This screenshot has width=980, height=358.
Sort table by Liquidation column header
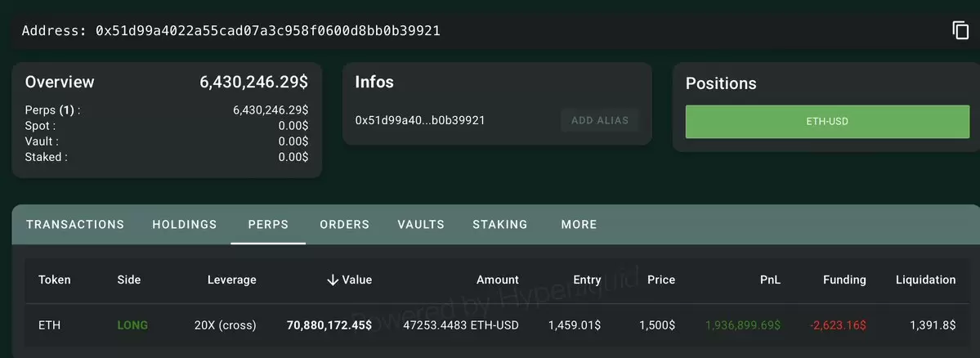[x=925, y=280]
